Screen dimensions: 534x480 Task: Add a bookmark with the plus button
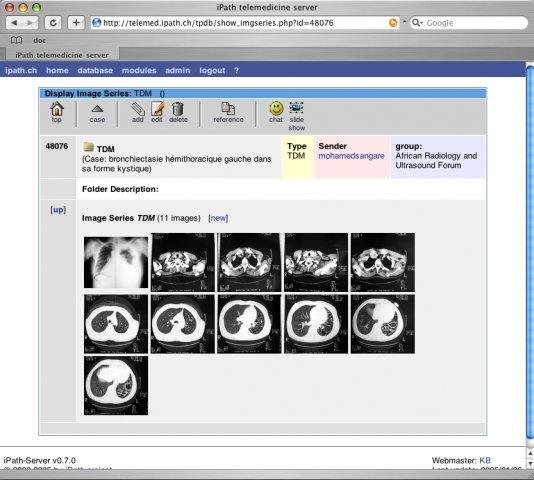coord(76,23)
